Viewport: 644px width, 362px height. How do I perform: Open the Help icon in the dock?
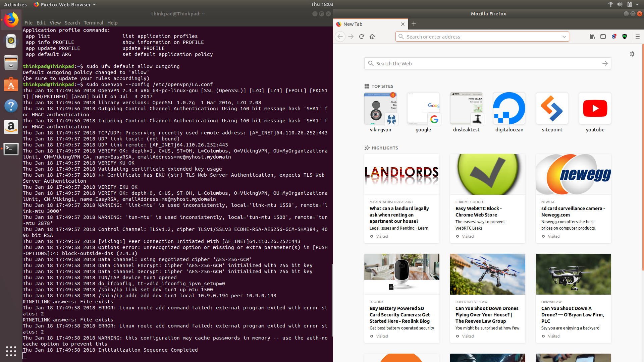tap(11, 106)
